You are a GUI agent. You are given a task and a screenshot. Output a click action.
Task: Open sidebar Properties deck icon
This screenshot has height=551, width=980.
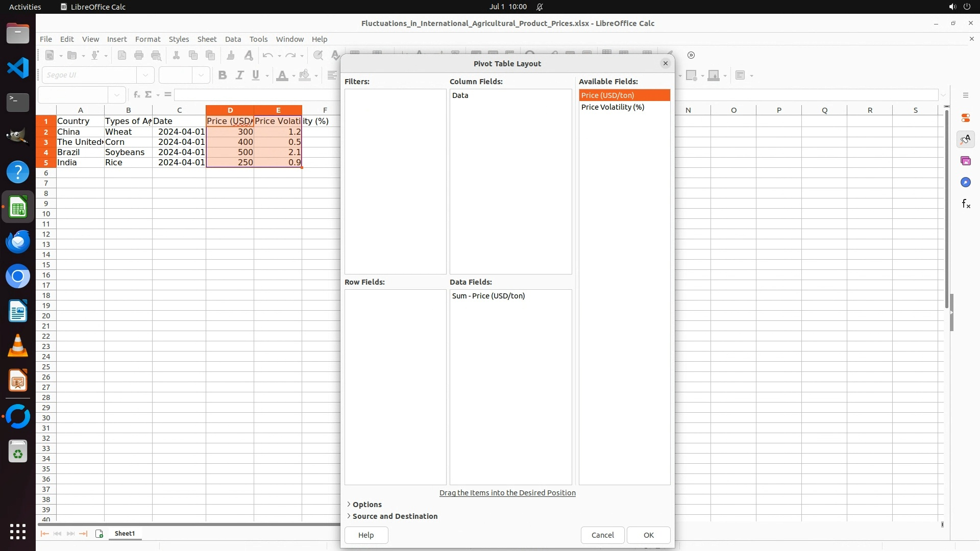pos(965,118)
